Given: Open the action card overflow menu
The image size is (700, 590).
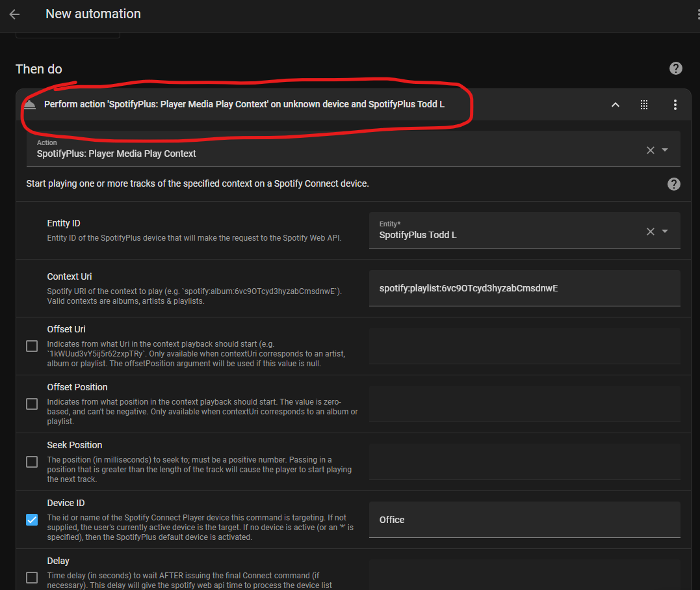Looking at the screenshot, I should (x=675, y=105).
